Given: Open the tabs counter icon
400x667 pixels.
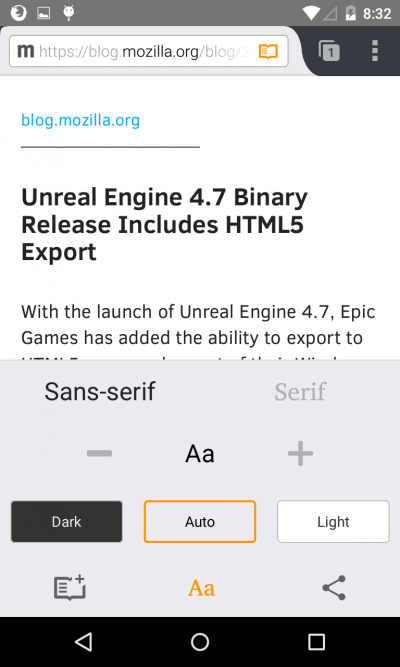Looking at the screenshot, I should coord(329,51).
